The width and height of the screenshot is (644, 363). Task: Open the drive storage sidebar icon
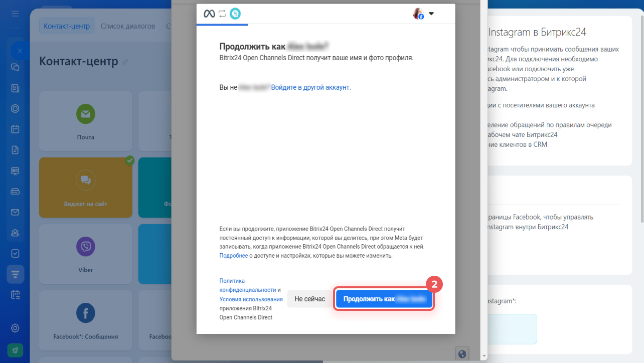click(15, 192)
